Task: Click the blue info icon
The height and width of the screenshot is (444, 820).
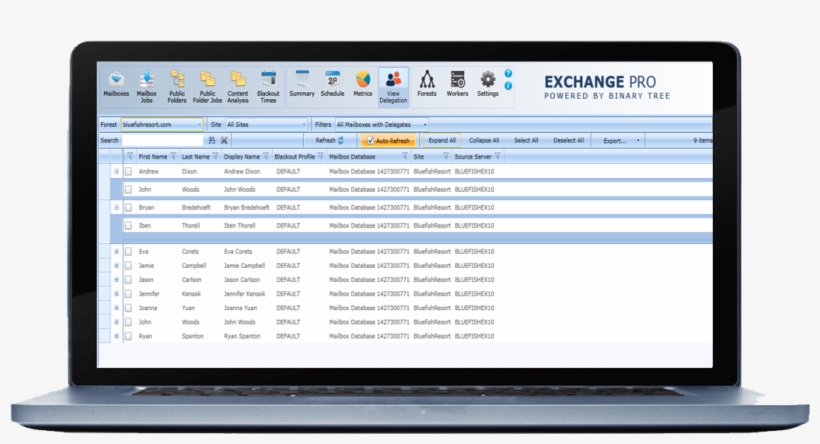Action: pyautogui.click(x=508, y=86)
